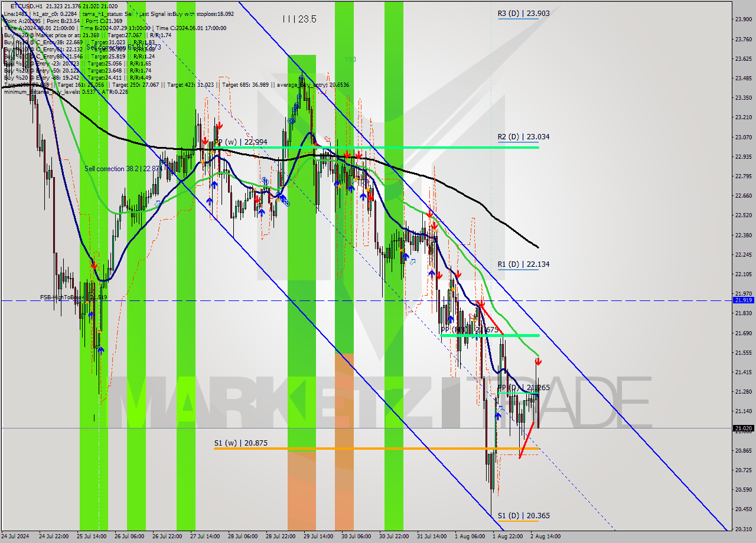The image size is (756, 543).
Task: Select the dashed horizontal line at 21.919
Action: coord(366,300)
